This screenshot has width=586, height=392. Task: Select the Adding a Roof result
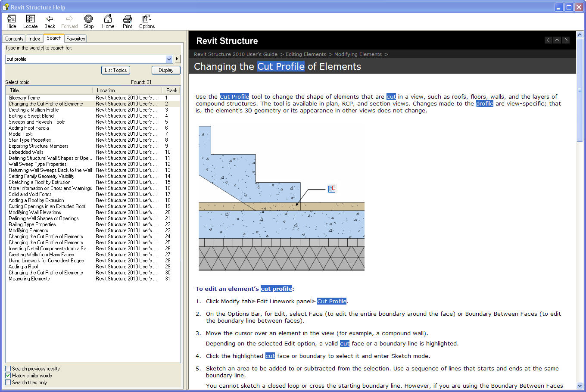click(x=23, y=267)
